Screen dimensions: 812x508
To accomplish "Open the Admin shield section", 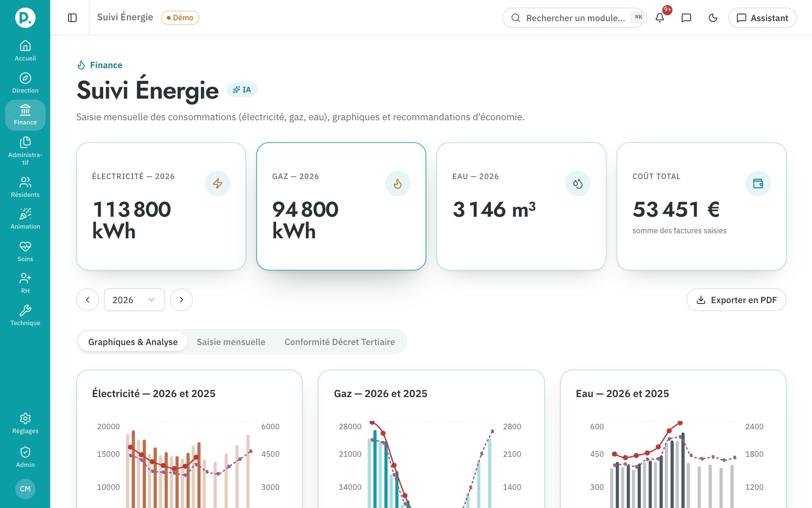I will tap(25, 457).
